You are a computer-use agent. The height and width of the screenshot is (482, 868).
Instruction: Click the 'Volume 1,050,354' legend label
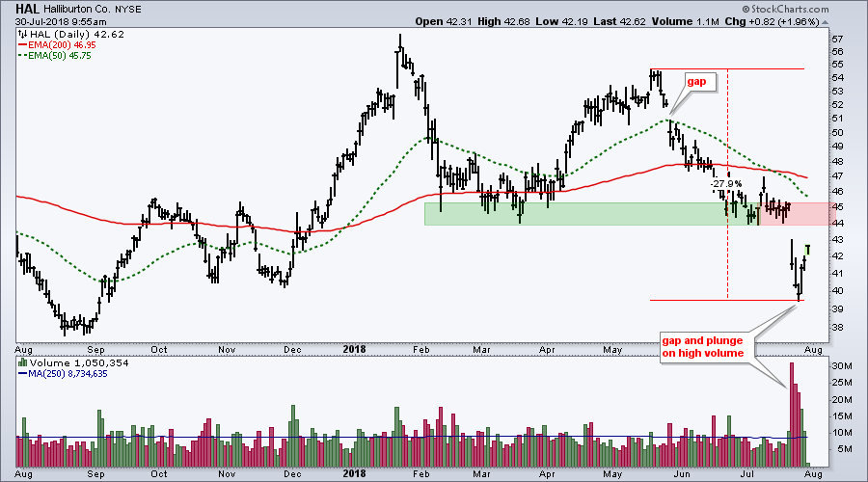tap(79, 363)
